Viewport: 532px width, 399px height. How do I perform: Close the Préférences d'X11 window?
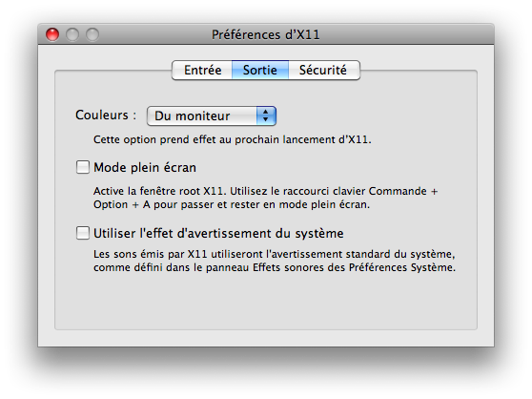coord(52,34)
